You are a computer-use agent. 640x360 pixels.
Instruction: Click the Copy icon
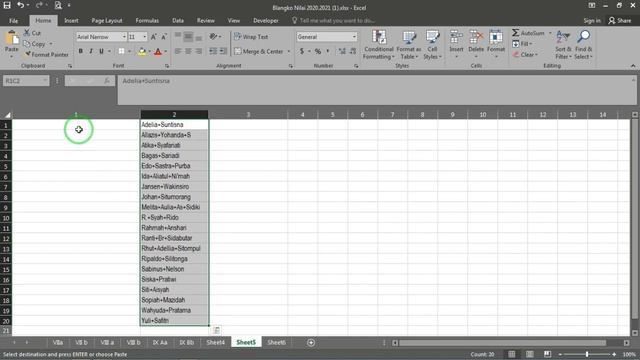27,44
